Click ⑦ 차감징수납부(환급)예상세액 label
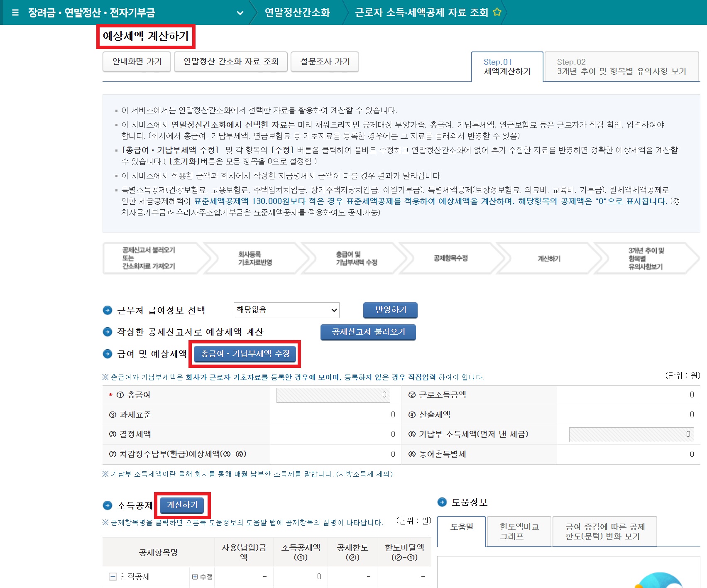This screenshot has width=707, height=588. coord(178,454)
